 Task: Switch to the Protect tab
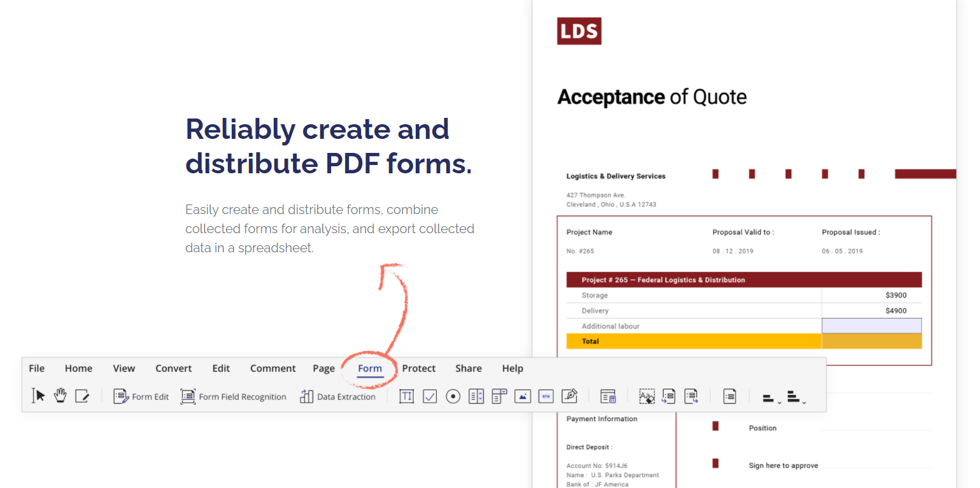point(418,368)
